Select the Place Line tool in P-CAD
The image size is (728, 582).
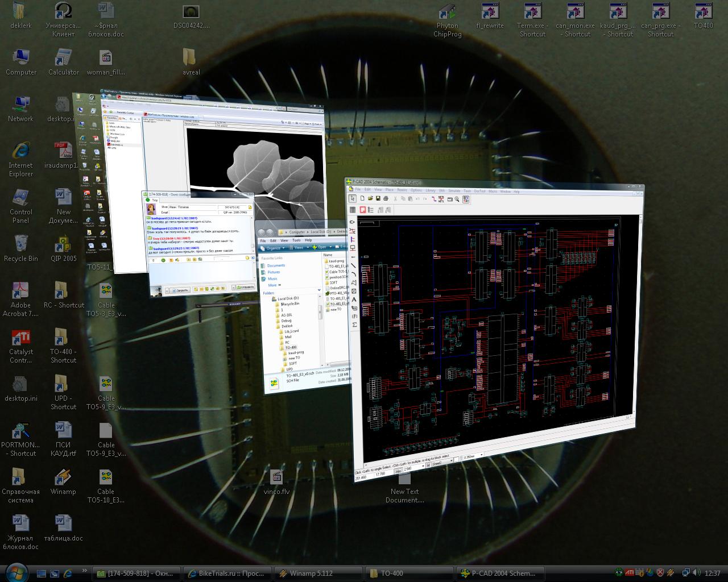(354, 266)
